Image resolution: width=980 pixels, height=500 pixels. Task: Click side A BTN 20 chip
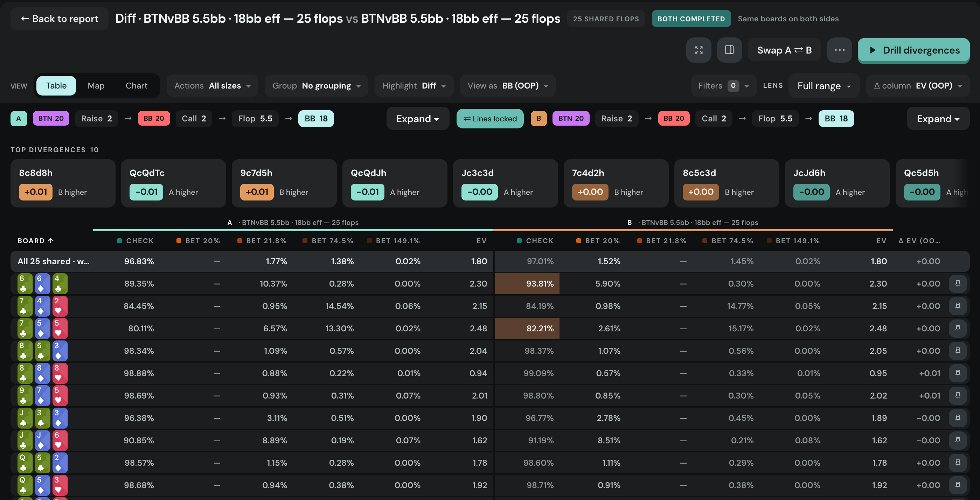(x=51, y=119)
